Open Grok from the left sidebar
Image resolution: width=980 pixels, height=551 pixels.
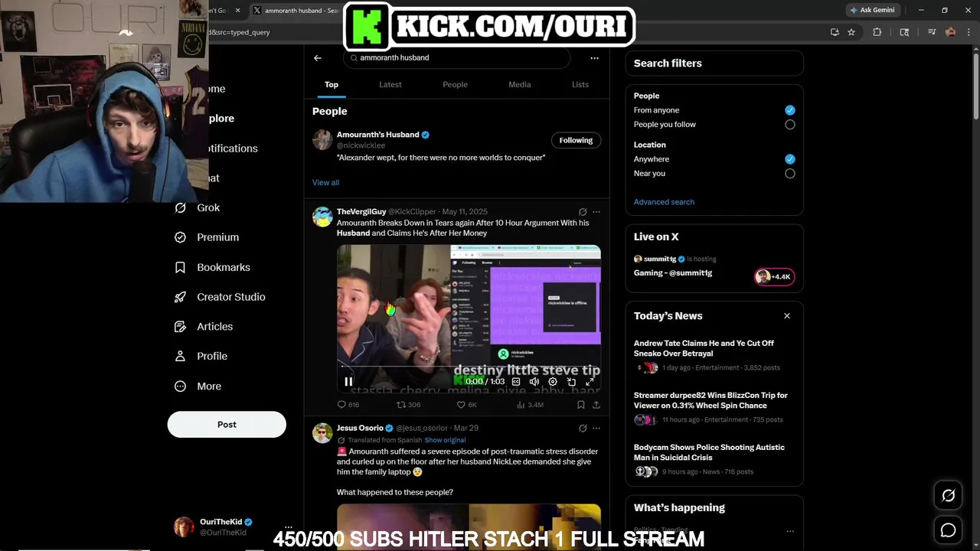[198, 207]
